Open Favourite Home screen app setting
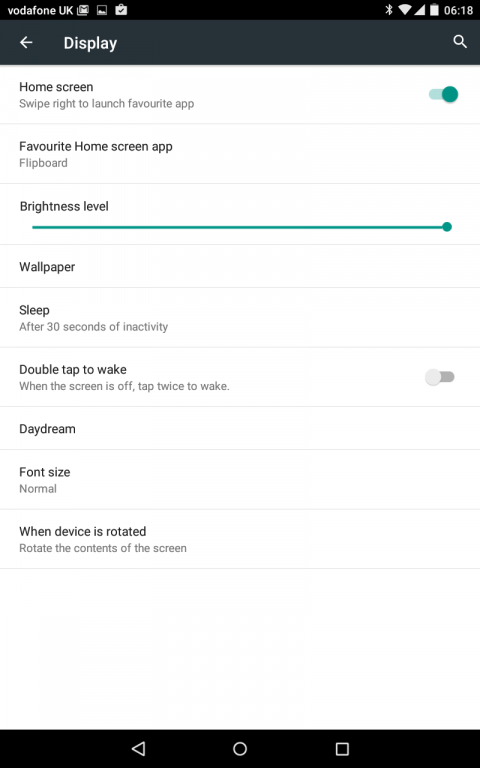The height and width of the screenshot is (768, 480). click(x=240, y=154)
